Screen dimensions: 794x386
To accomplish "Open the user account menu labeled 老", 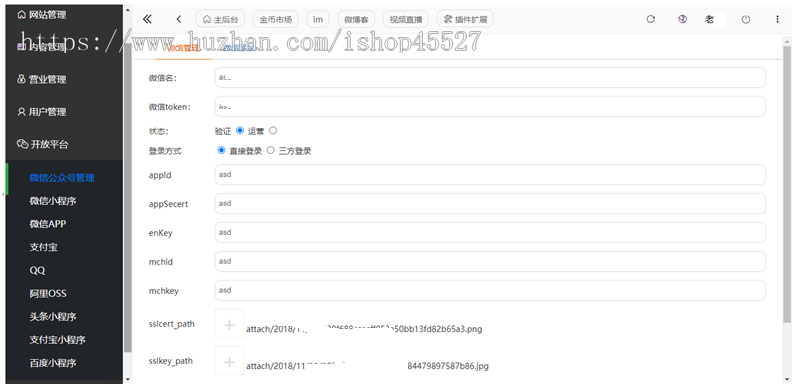I will [x=709, y=19].
